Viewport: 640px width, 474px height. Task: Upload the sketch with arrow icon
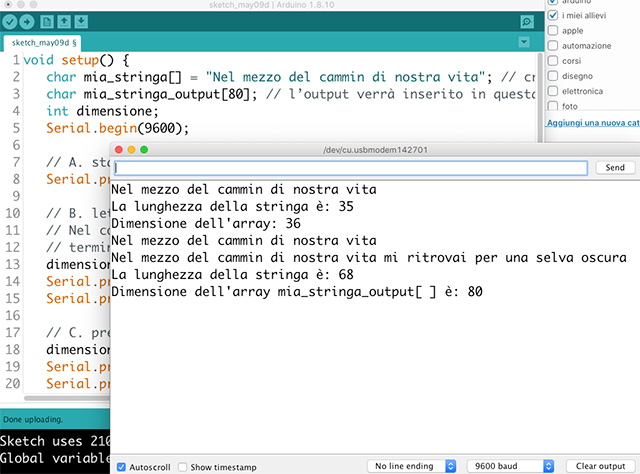[x=27, y=22]
